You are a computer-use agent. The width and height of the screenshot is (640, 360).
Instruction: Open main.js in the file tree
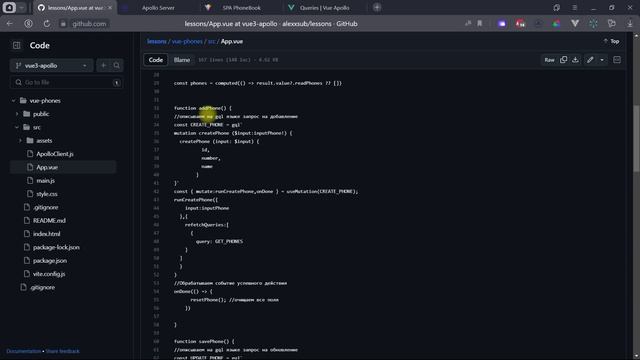(45, 180)
